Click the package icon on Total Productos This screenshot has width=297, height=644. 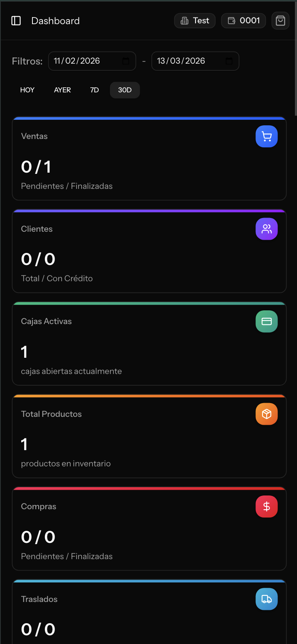tap(266, 414)
